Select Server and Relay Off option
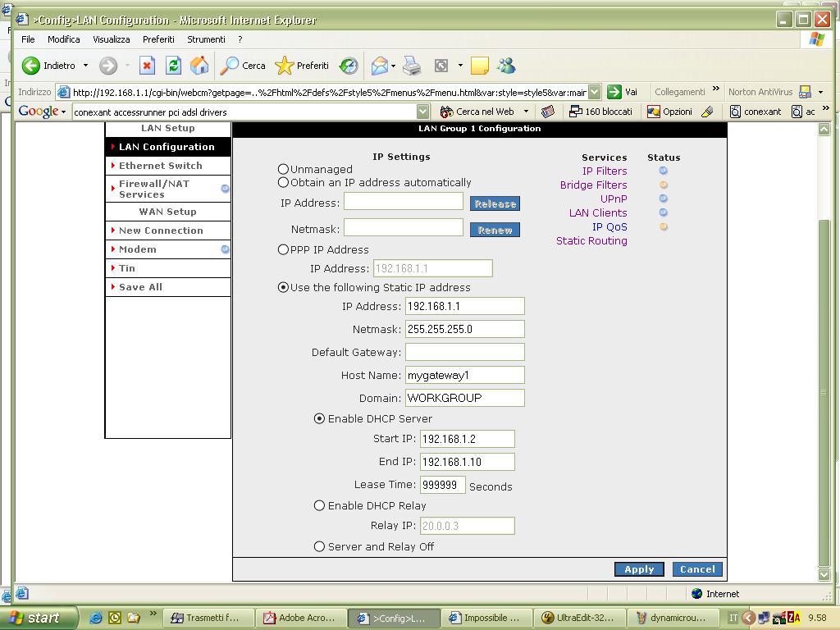Viewport: 840px width, 630px height. pos(320,546)
